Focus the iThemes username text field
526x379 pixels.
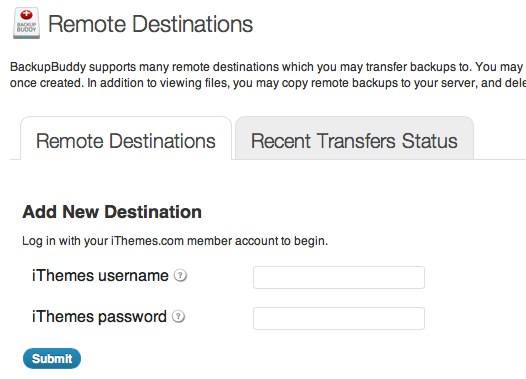pos(339,277)
